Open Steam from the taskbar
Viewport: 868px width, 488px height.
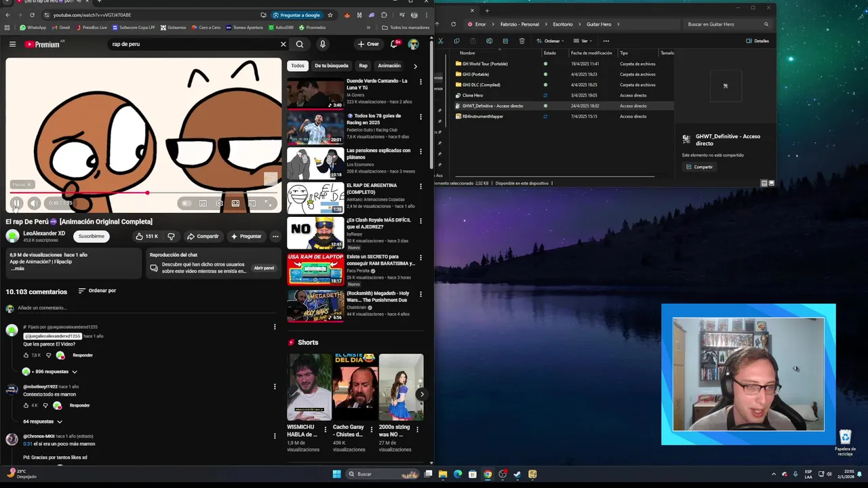point(517,474)
